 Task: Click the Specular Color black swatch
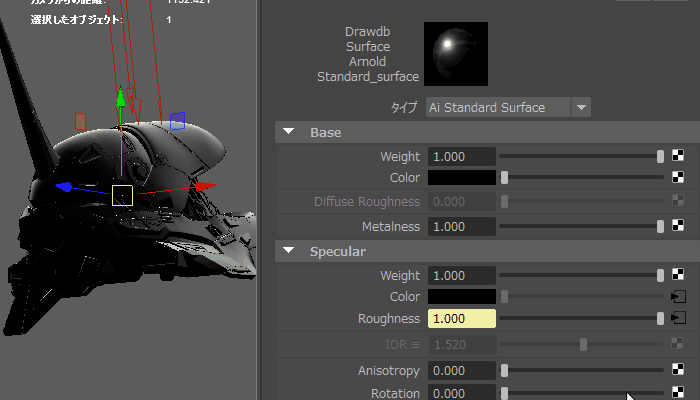coord(462,296)
